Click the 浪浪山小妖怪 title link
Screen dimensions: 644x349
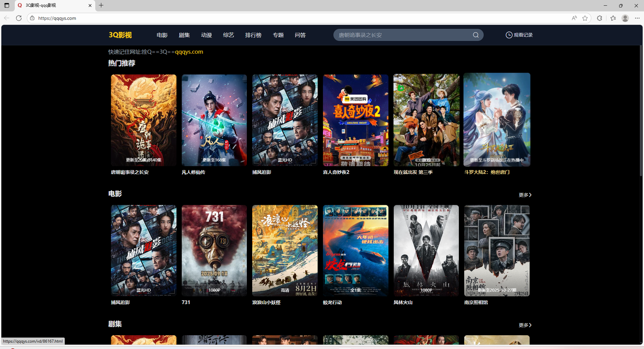(267, 302)
